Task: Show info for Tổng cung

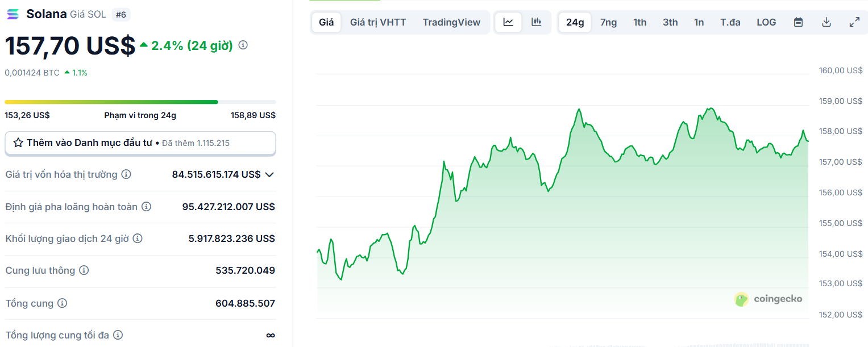Action: point(63,303)
